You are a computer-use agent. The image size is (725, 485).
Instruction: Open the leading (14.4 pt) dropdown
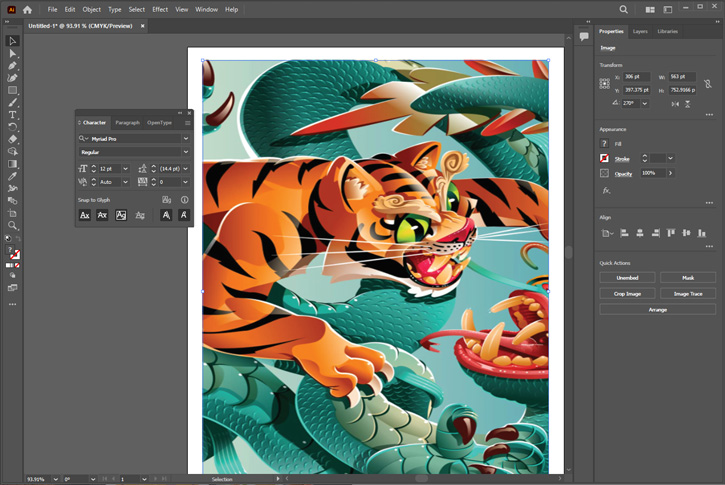[x=186, y=169]
